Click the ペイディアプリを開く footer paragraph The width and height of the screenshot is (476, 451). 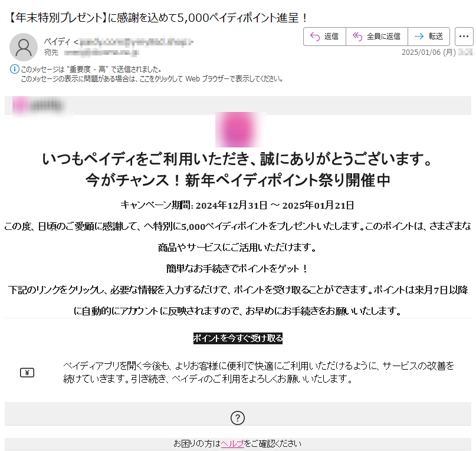[x=258, y=373]
